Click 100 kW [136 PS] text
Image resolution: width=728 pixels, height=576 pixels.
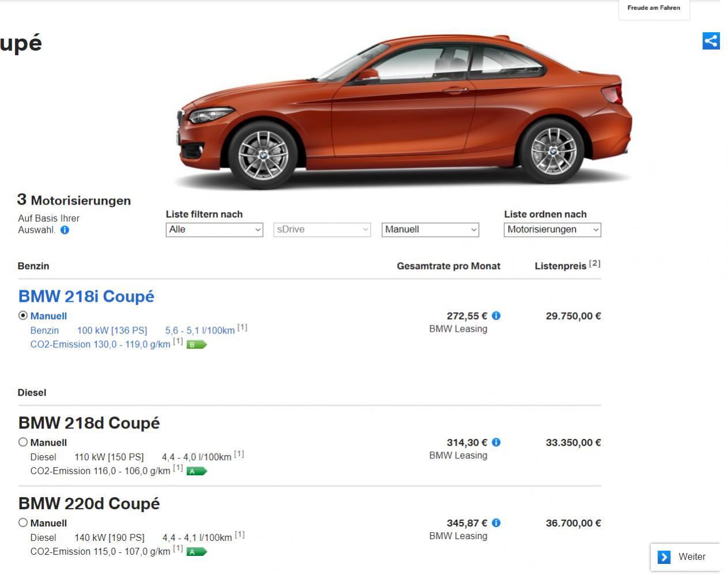coord(112,331)
